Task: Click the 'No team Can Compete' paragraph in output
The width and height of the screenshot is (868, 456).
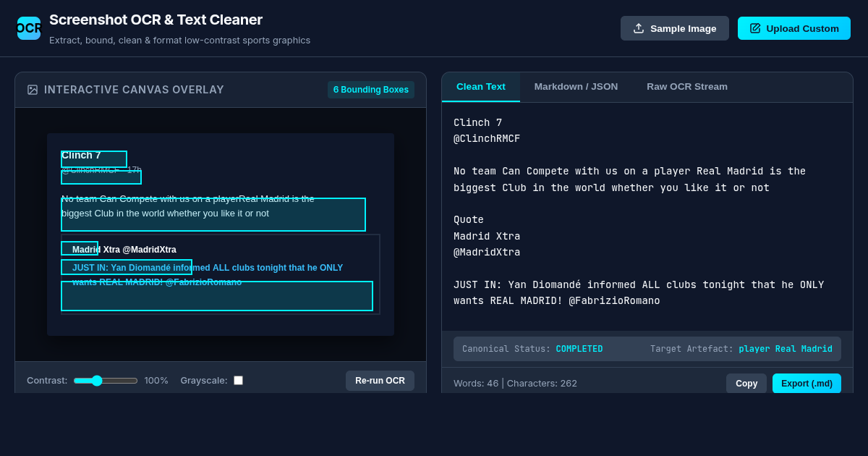Action: point(629,180)
